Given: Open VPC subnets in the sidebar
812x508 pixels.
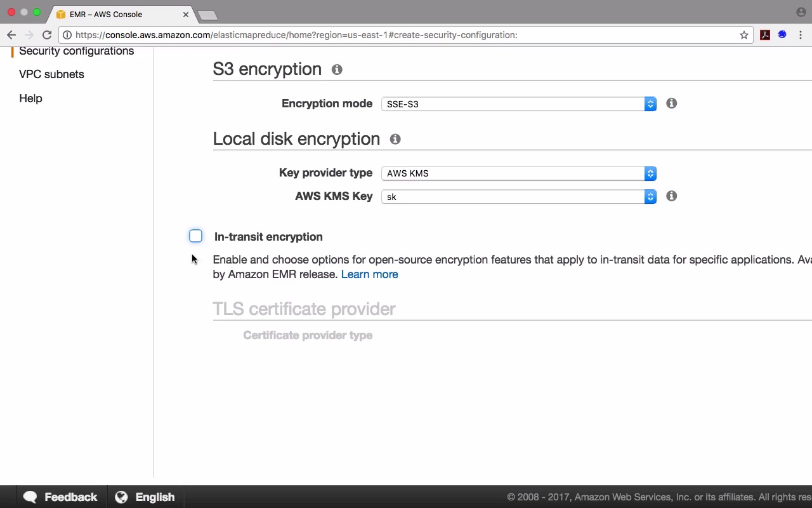Looking at the screenshot, I should coord(51,74).
